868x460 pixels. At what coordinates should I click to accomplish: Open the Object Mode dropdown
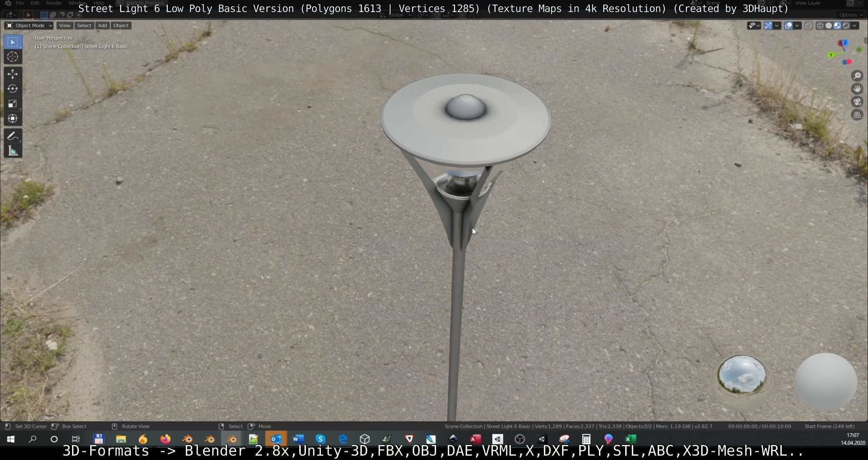click(x=29, y=25)
